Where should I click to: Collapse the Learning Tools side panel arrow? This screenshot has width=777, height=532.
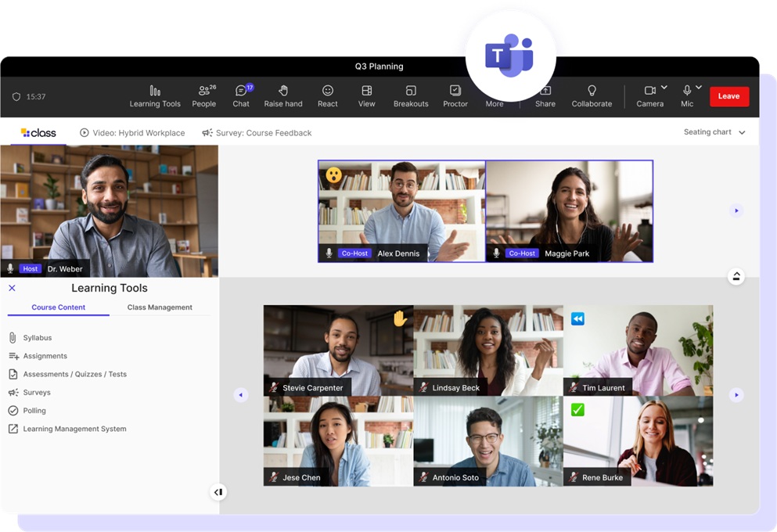(x=218, y=492)
